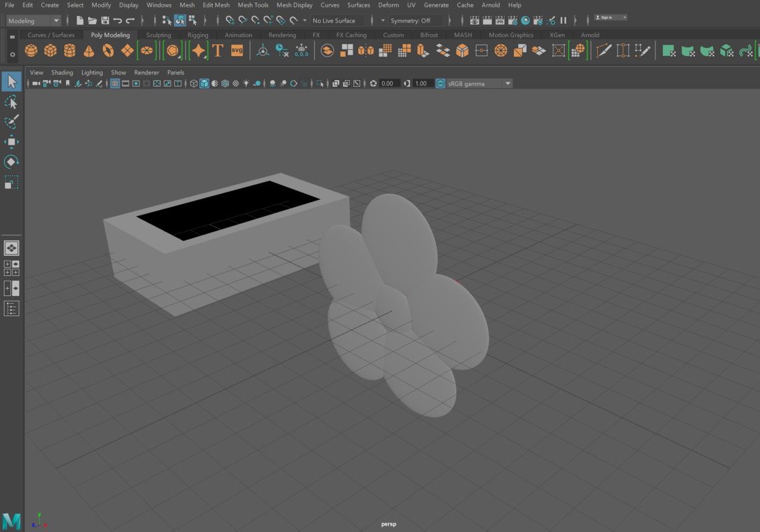
Task: Create a polygon cone from the shelf
Action: tap(89, 51)
